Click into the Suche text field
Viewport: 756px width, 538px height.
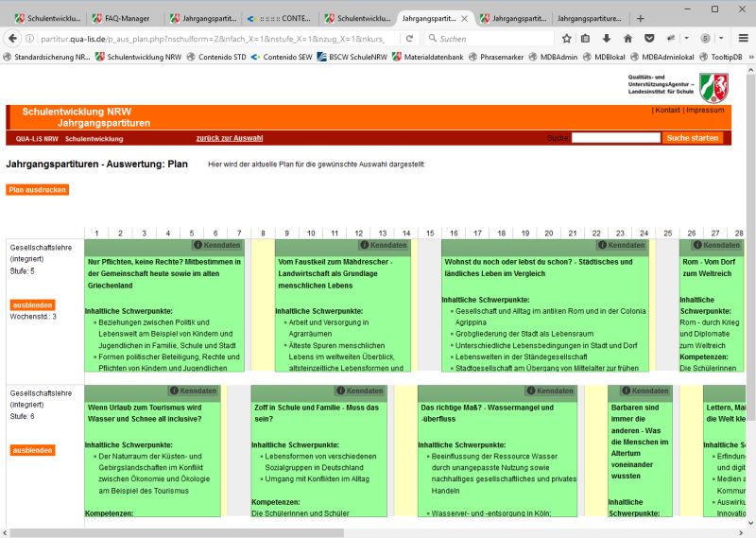(615, 138)
